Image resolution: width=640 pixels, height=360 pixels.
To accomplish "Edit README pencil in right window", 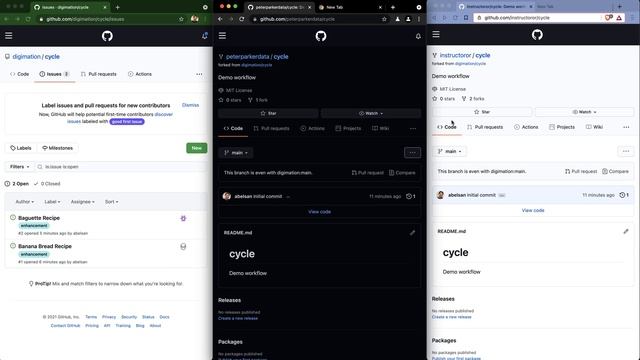I will pyautogui.click(x=626, y=231).
